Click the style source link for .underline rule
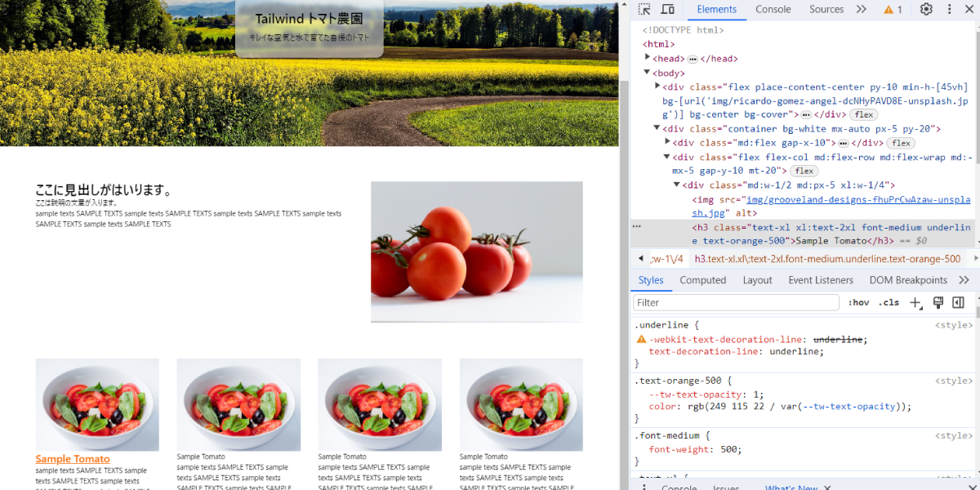The height and width of the screenshot is (490, 980). (x=954, y=325)
